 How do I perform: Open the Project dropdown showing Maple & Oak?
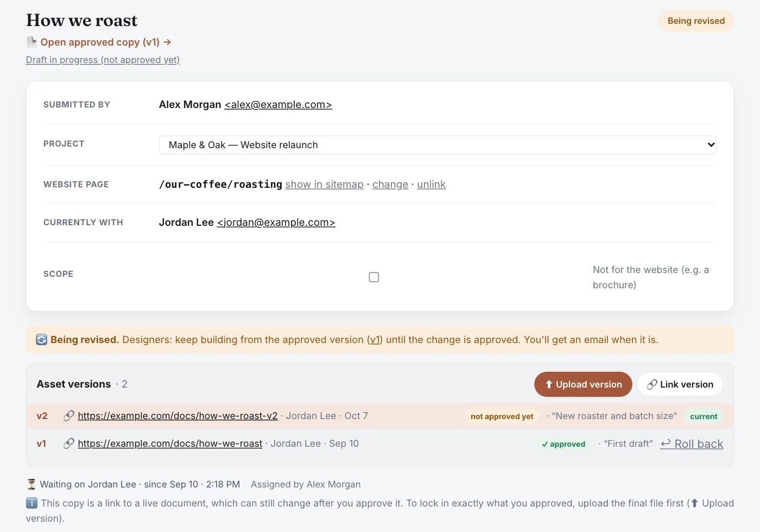pos(438,145)
